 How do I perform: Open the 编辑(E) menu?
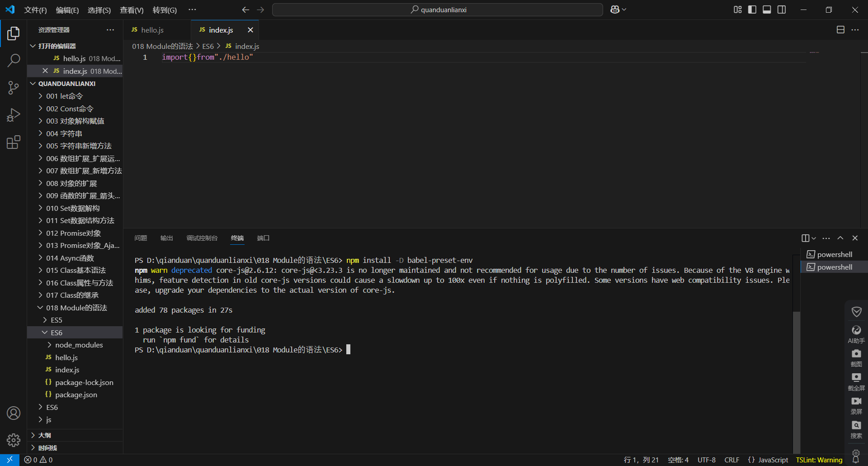coord(67,10)
